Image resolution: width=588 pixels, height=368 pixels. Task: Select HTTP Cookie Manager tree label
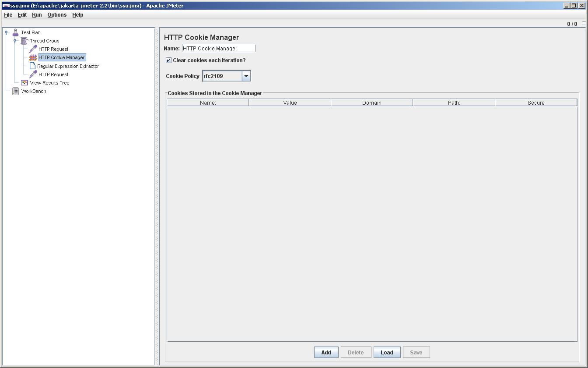click(x=62, y=57)
